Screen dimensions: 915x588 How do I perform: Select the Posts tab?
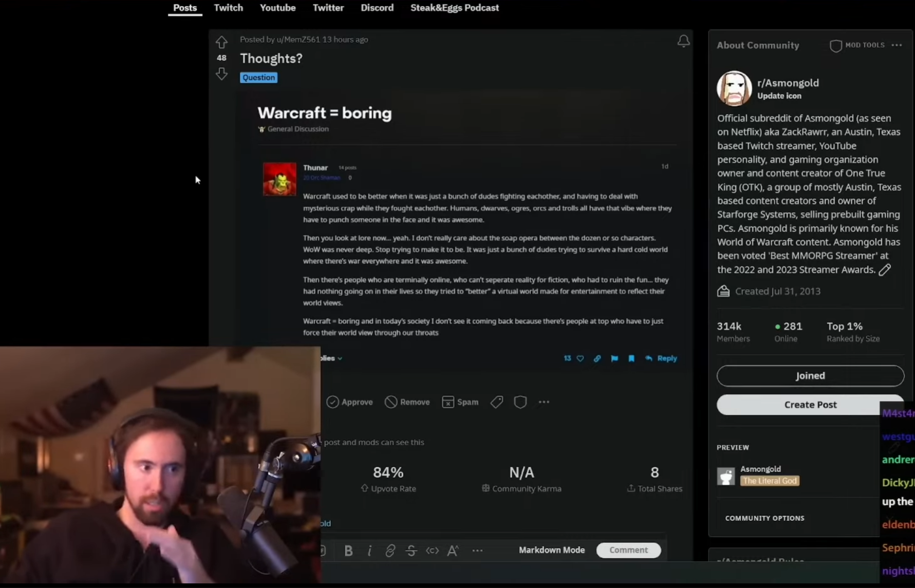(x=185, y=8)
